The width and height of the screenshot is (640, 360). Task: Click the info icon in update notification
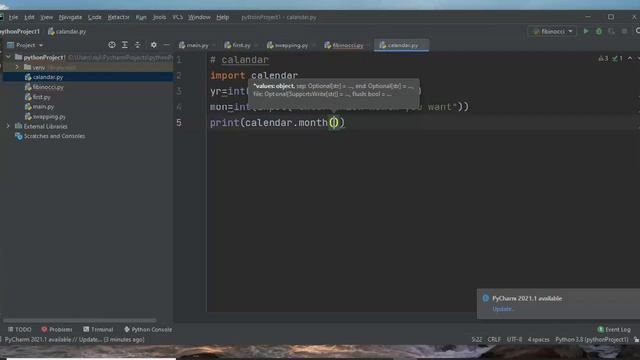pyautogui.click(x=486, y=298)
